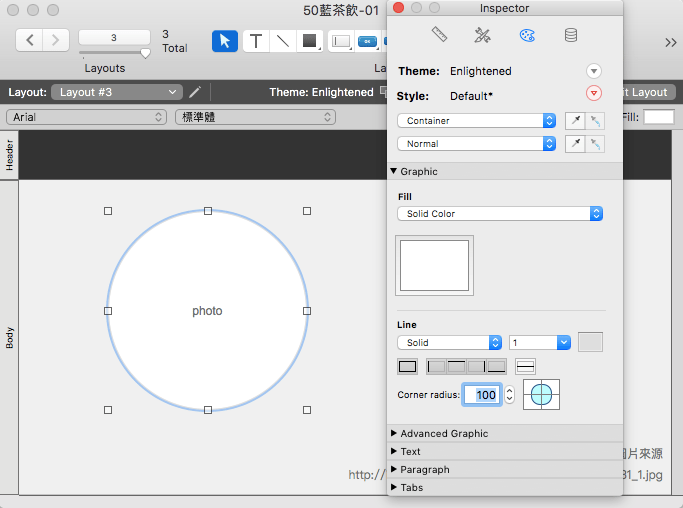The width and height of the screenshot is (683, 508).
Task: Click the Corner radius input field
Action: (482, 395)
